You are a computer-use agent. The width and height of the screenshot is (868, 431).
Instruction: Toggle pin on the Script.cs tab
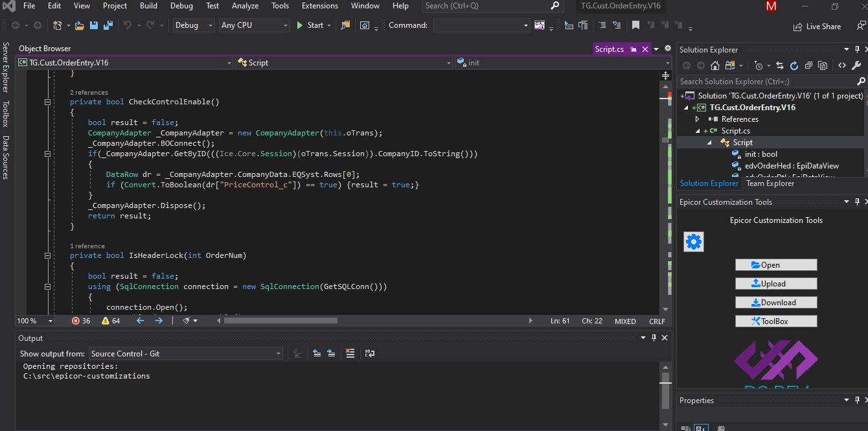(x=634, y=49)
